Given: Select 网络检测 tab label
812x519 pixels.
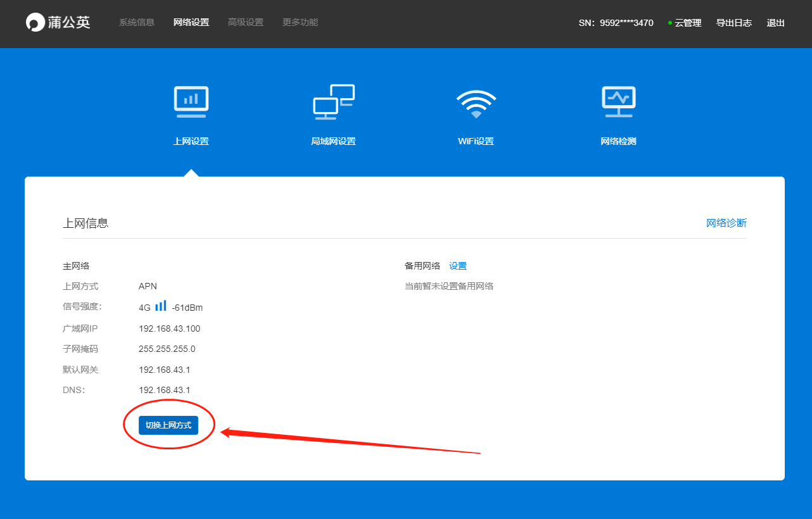Looking at the screenshot, I should [x=618, y=141].
